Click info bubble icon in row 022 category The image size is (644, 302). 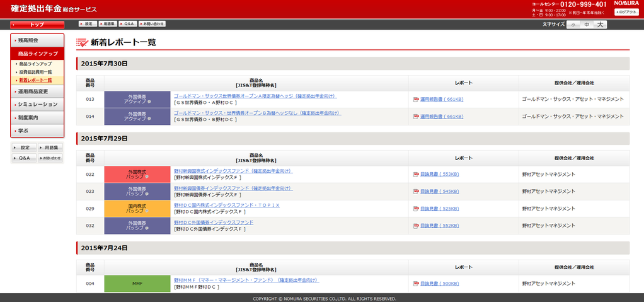tap(147, 177)
